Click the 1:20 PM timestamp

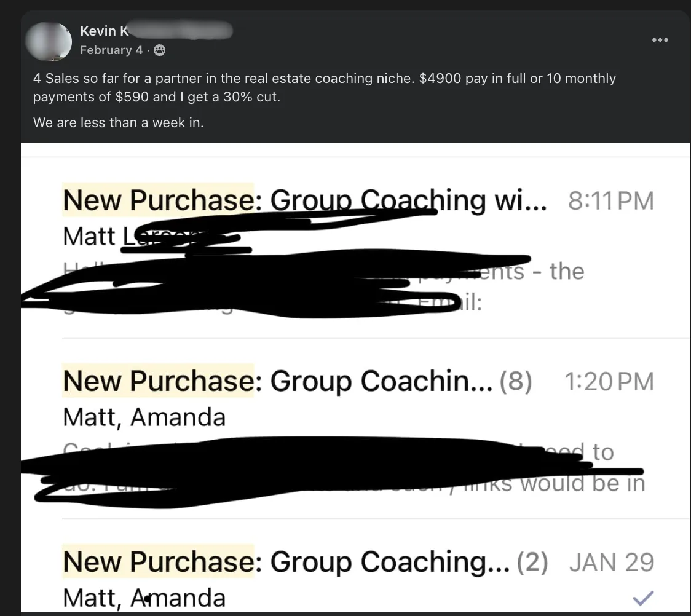click(x=609, y=382)
